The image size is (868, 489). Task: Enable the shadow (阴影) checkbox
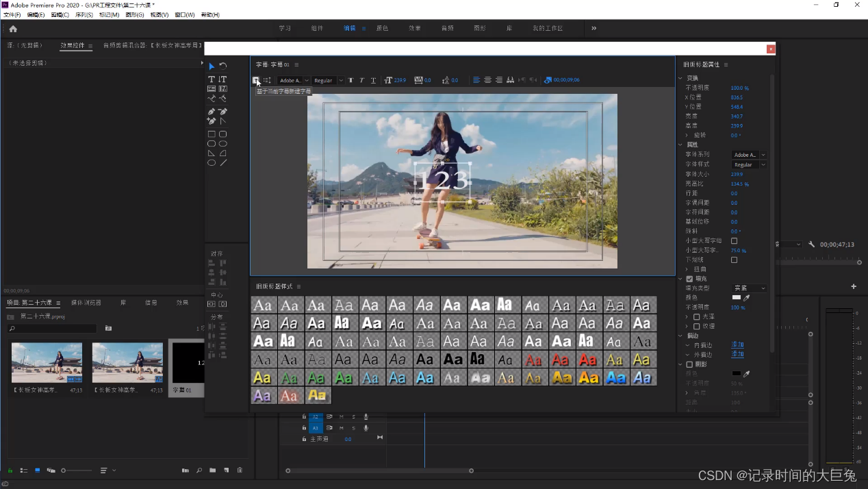click(x=689, y=364)
